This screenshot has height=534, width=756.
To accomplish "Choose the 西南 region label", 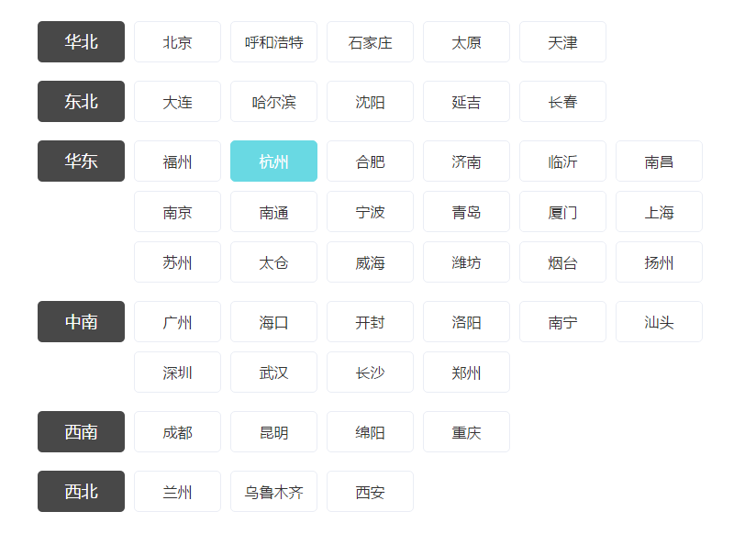I will (x=81, y=432).
